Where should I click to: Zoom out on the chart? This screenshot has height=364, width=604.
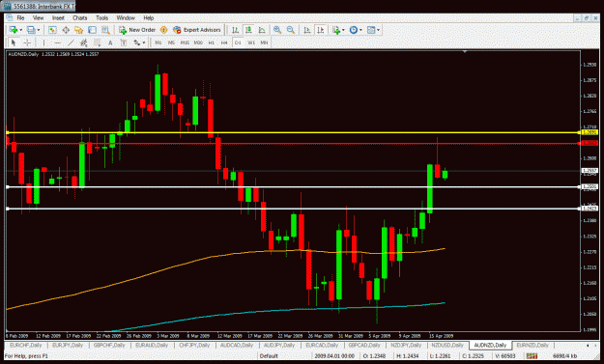pos(291,30)
